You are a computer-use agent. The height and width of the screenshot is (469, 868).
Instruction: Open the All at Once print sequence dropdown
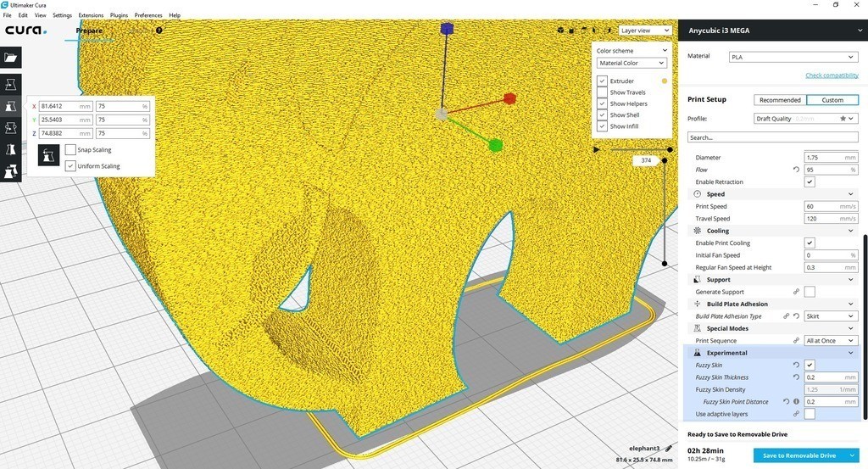(x=831, y=341)
